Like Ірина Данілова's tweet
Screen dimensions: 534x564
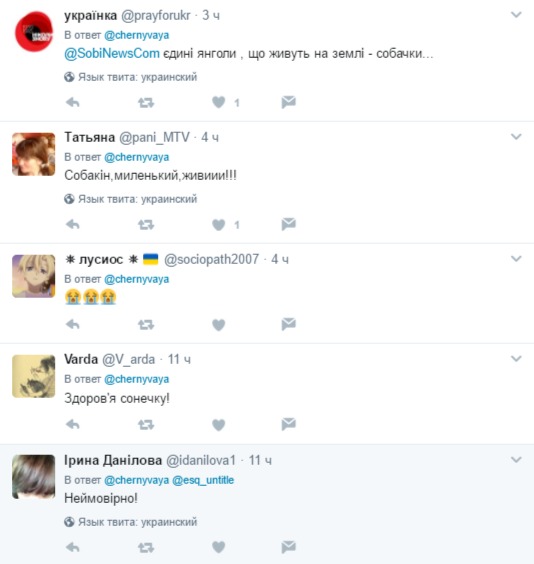(218, 547)
